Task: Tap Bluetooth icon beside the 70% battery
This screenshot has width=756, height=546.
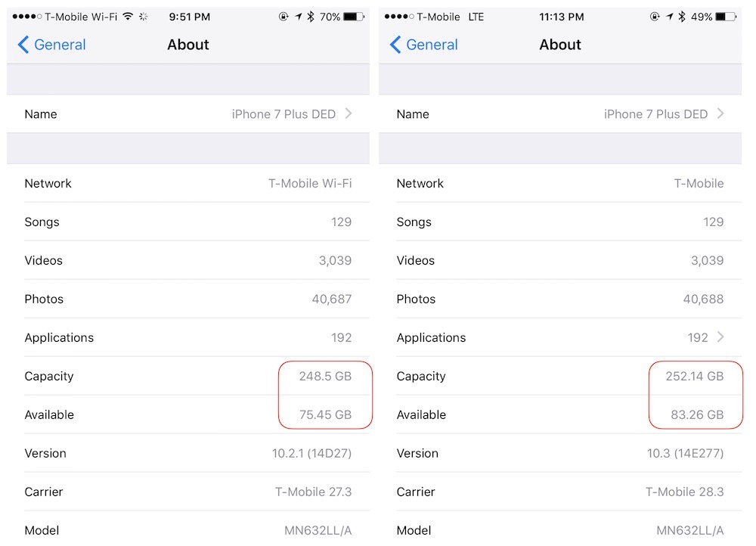Action: (310, 16)
